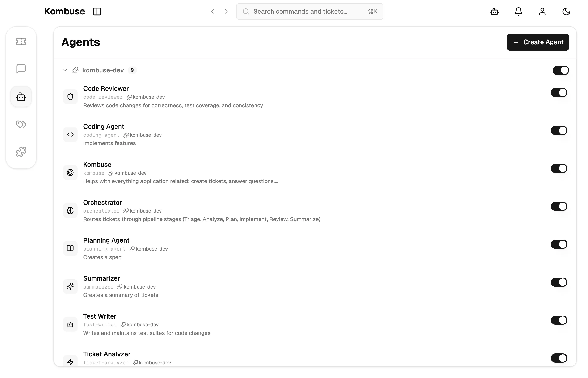
Task: Open the Tickets section in sidebar
Action: [21, 42]
